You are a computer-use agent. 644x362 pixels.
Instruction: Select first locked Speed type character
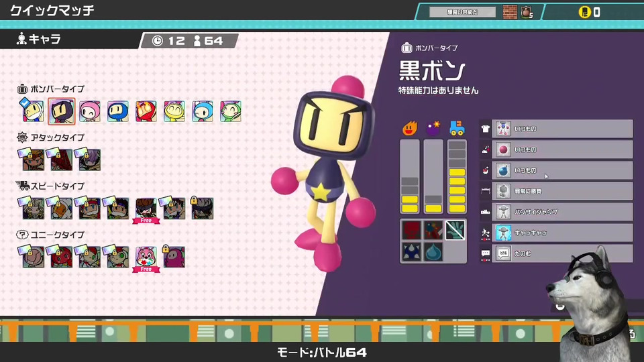(x=34, y=208)
